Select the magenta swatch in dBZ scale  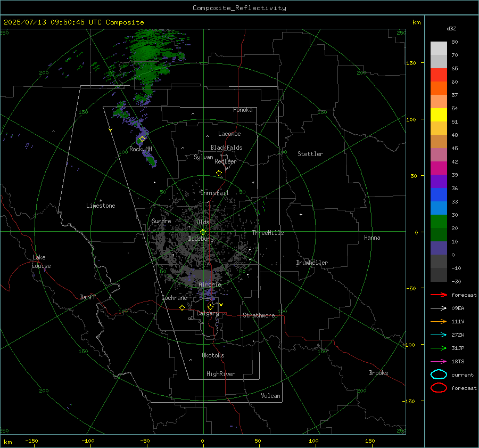tap(439, 168)
